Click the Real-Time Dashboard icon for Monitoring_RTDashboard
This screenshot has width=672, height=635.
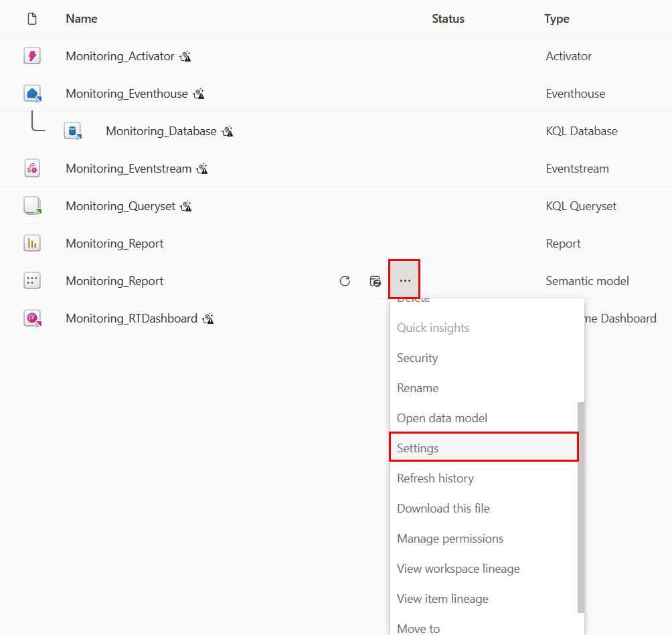(x=31, y=318)
